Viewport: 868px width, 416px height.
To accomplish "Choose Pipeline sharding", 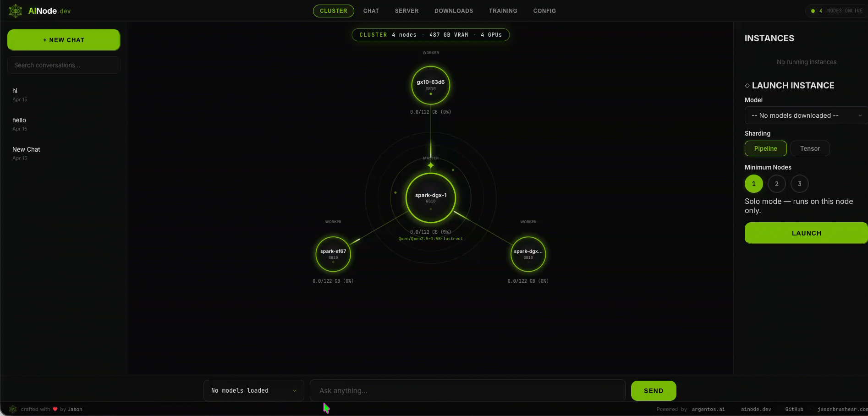I will (x=766, y=148).
